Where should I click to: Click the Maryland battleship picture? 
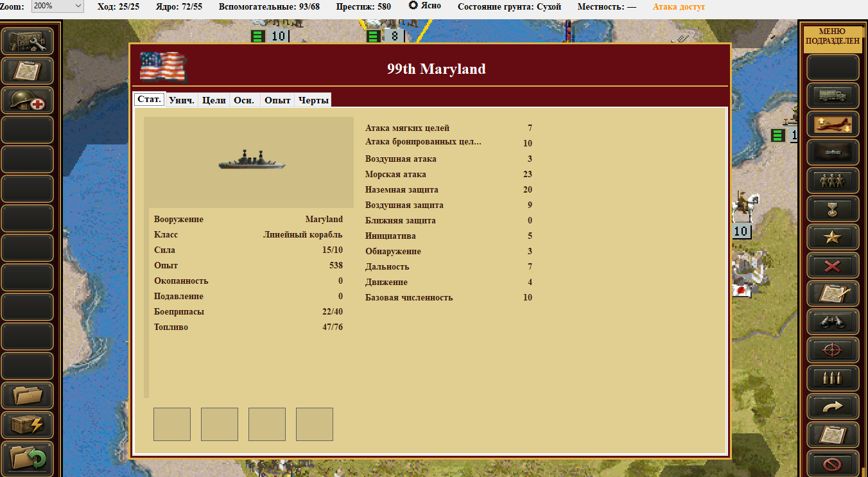[x=250, y=160]
